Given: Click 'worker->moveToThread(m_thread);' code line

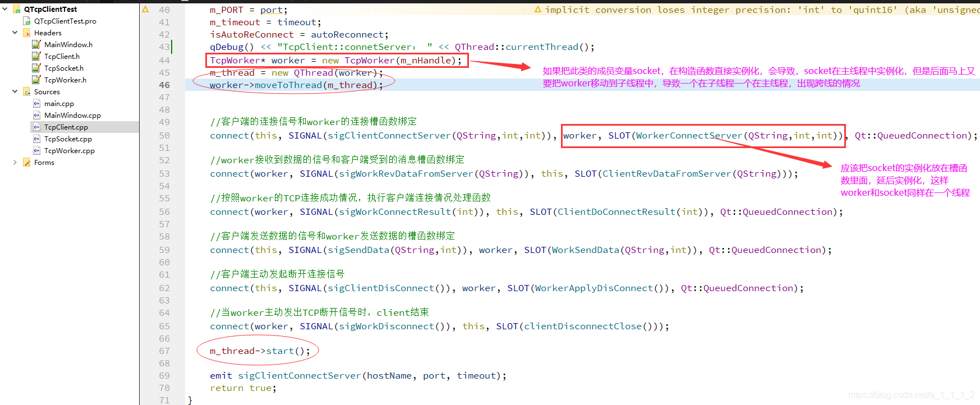Looking at the screenshot, I should 296,85.
